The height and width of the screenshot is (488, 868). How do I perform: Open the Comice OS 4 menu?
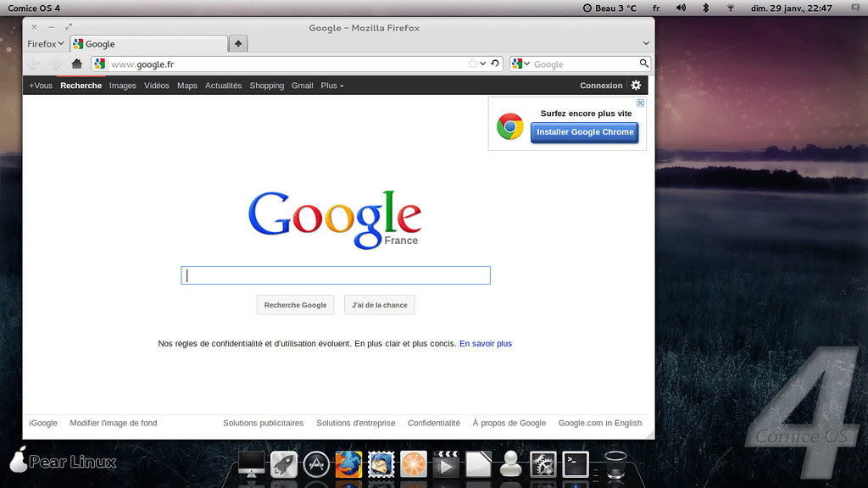(x=34, y=8)
